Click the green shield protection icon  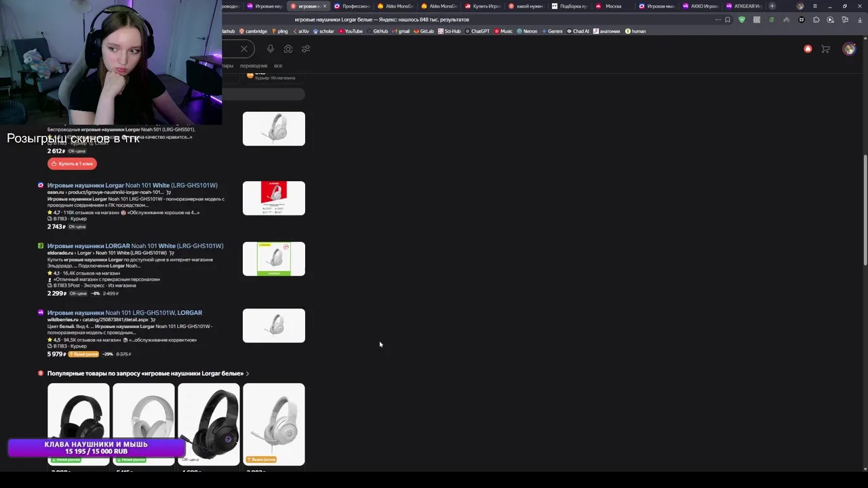(742, 20)
